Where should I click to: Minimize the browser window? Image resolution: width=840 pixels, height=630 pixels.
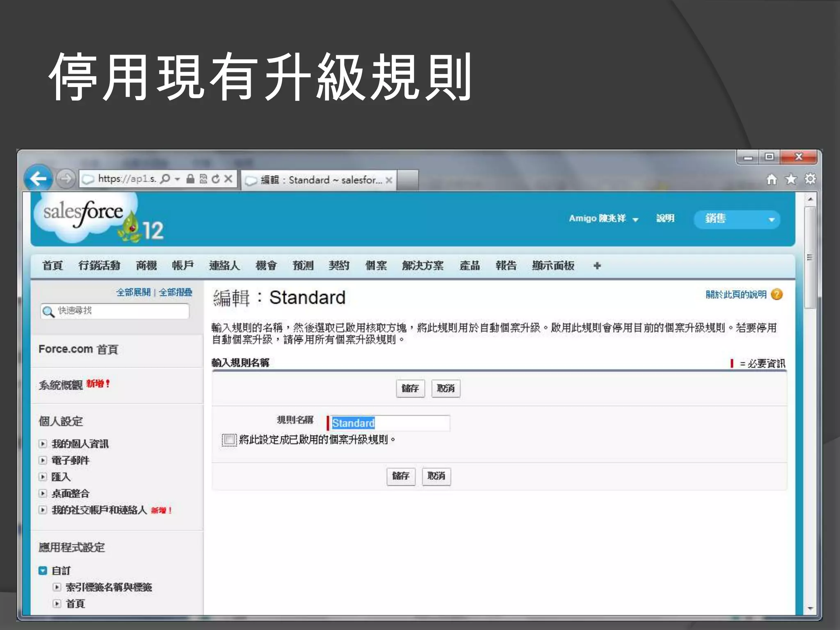[x=748, y=157]
